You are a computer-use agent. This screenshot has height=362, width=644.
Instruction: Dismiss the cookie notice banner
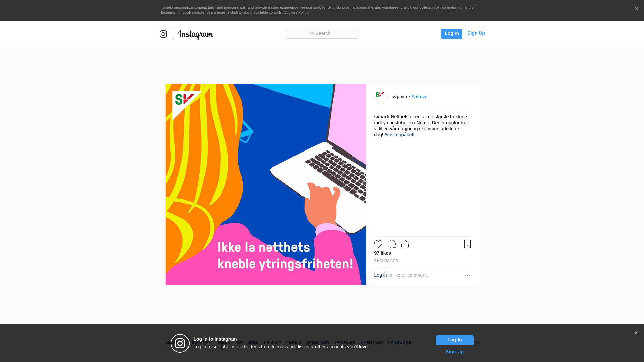636,8
